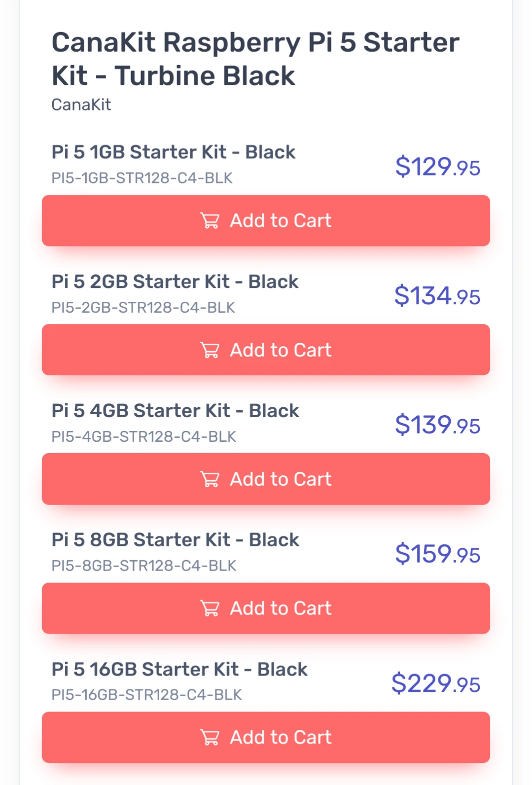The width and height of the screenshot is (532, 785).
Task: Click the $134.95 price
Action: [437, 296]
